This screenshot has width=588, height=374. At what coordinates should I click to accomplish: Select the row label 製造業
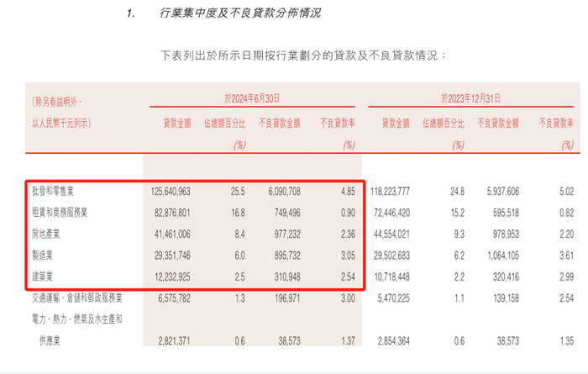tap(42, 255)
